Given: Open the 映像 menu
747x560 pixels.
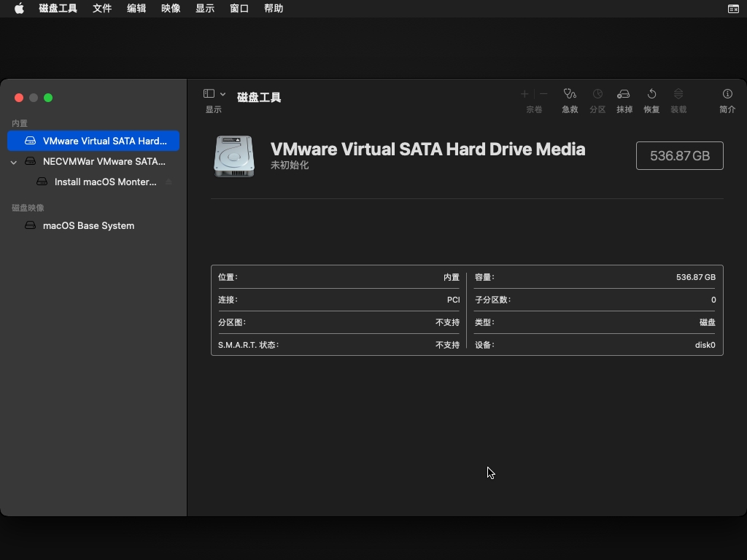Looking at the screenshot, I should pyautogui.click(x=171, y=9).
